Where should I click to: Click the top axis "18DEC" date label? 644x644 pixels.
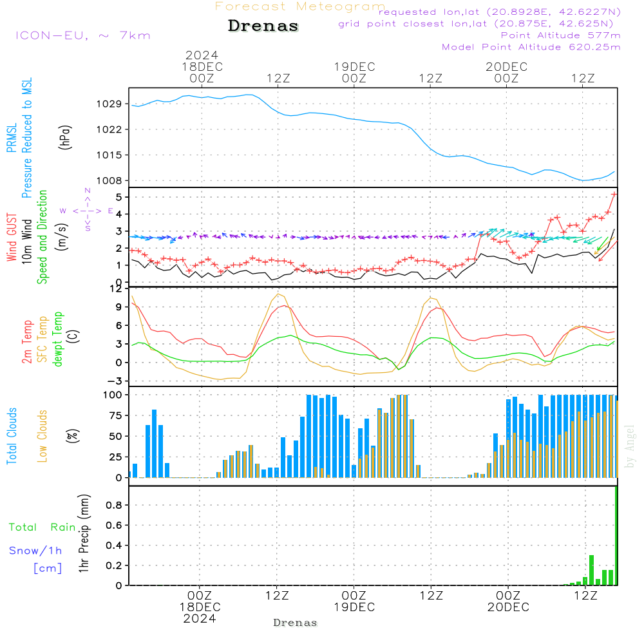tap(202, 66)
